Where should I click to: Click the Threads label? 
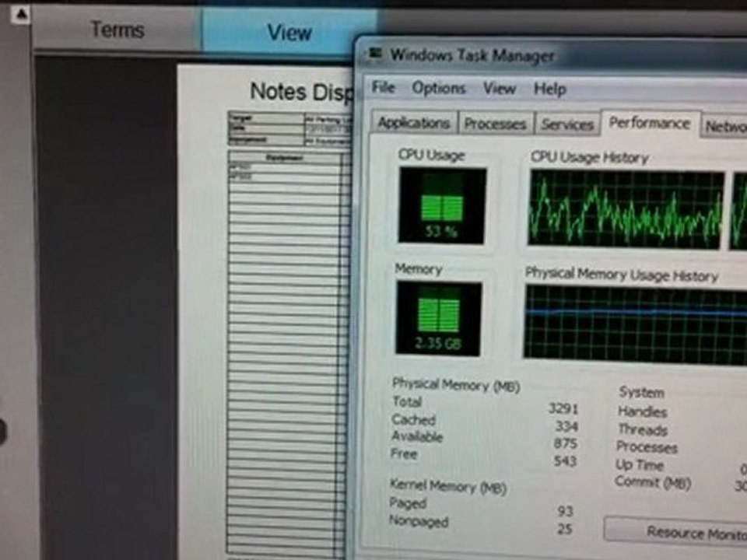pyautogui.click(x=642, y=429)
